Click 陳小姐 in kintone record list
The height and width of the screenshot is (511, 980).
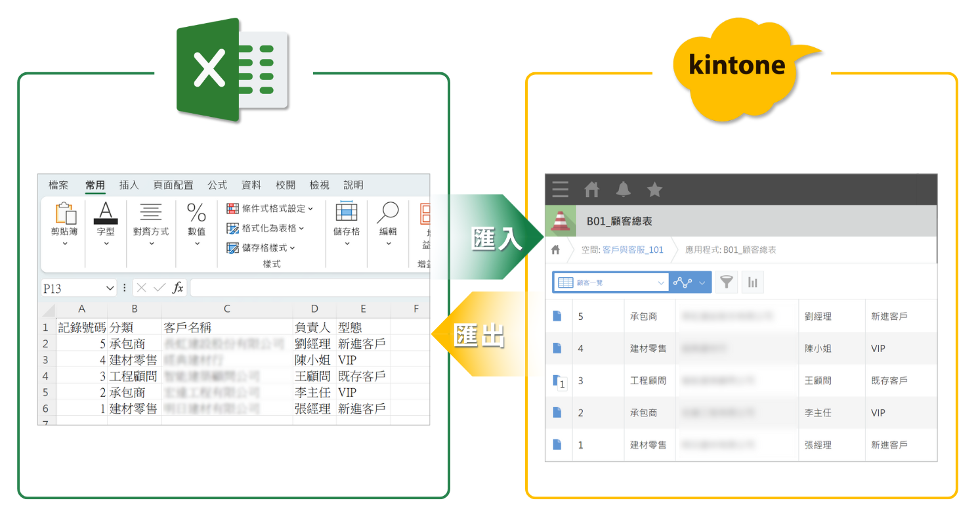(x=818, y=348)
